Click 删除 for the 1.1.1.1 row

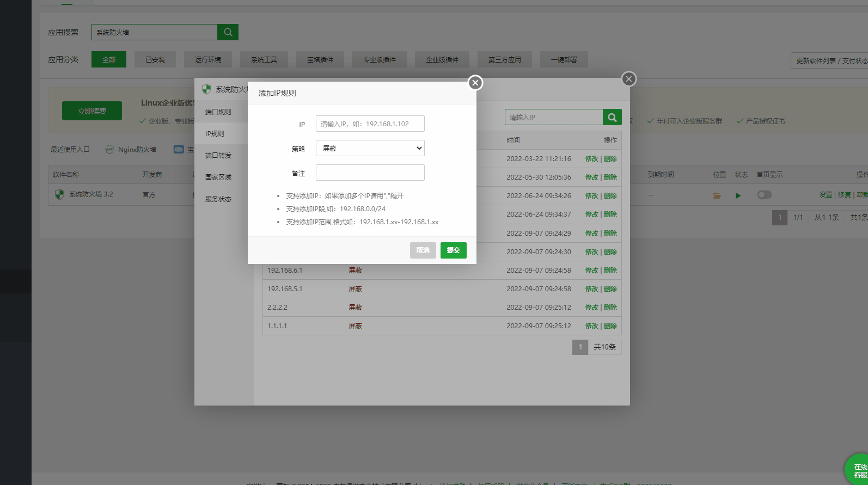pos(610,326)
